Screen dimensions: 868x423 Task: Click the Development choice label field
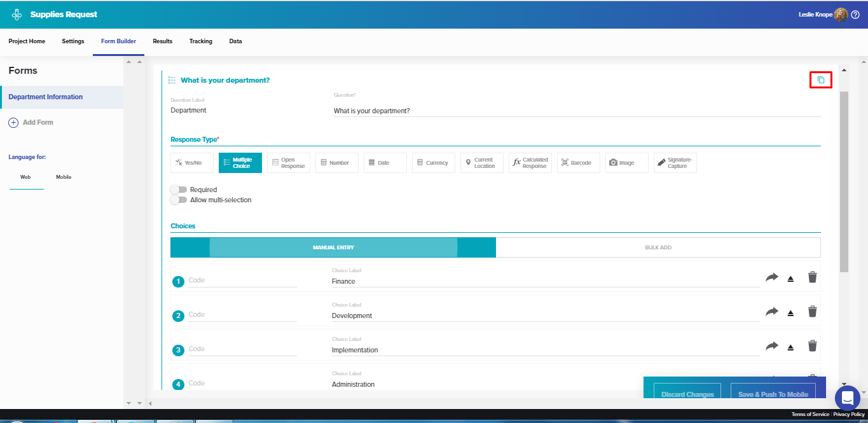tap(546, 316)
